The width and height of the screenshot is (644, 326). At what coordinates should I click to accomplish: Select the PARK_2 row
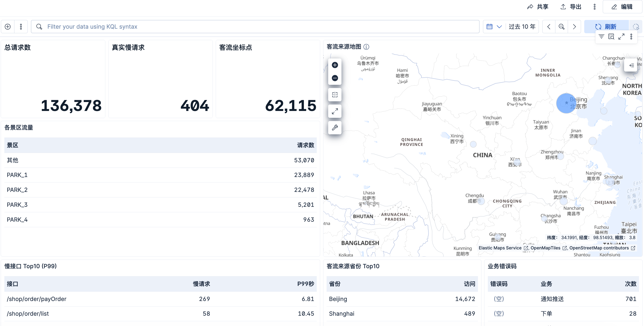pyautogui.click(x=161, y=190)
